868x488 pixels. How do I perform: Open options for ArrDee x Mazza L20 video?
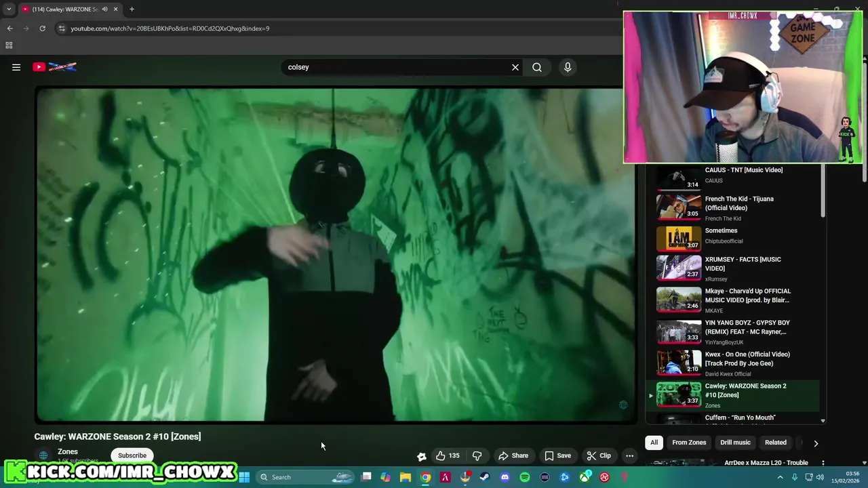823,463
